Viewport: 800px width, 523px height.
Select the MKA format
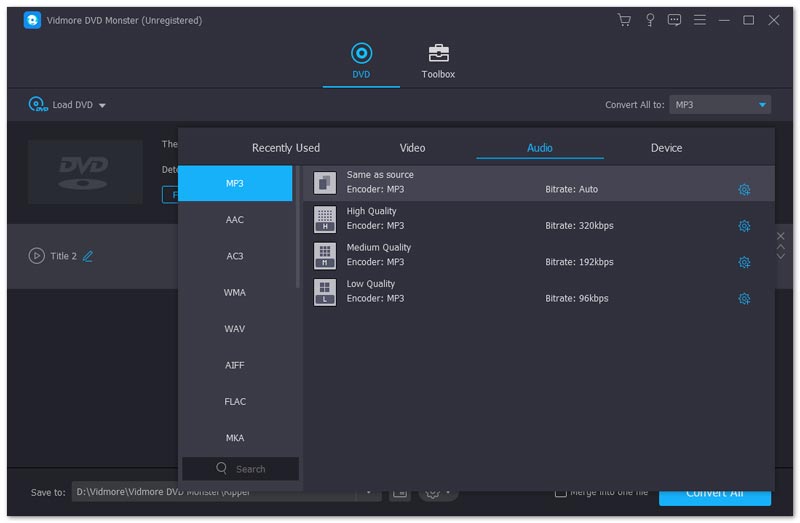(x=235, y=438)
